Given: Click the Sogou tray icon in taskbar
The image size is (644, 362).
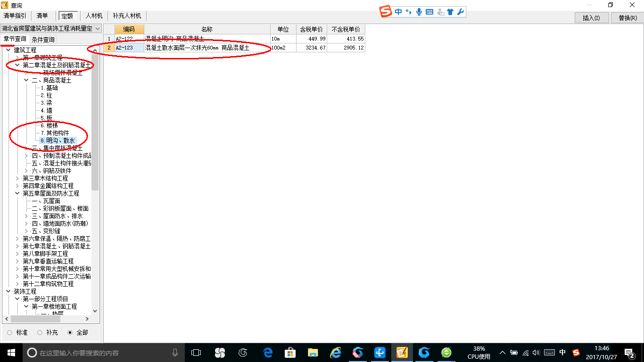Looking at the screenshot, I should point(576,353).
